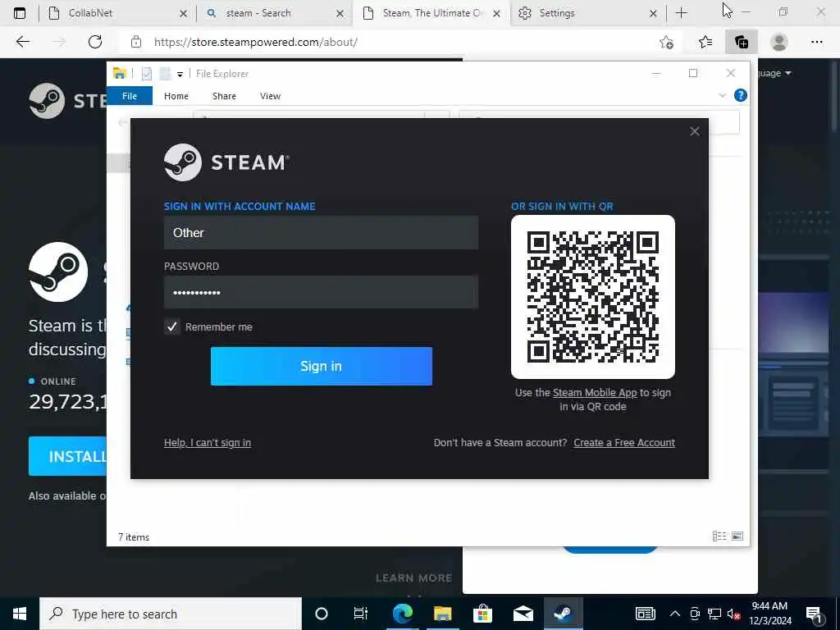Open the Customize Quick Access Toolbar dropdown arrow
The height and width of the screenshot is (630, 840).
[180, 74]
